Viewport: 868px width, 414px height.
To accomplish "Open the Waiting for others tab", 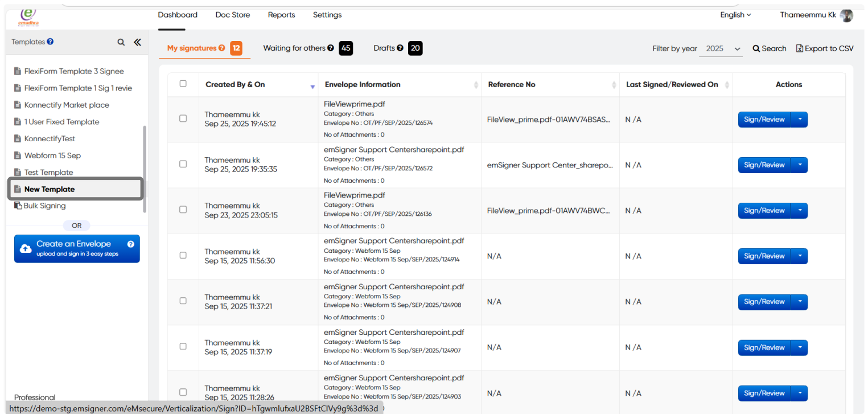I will pyautogui.click(x=294, y=48).
